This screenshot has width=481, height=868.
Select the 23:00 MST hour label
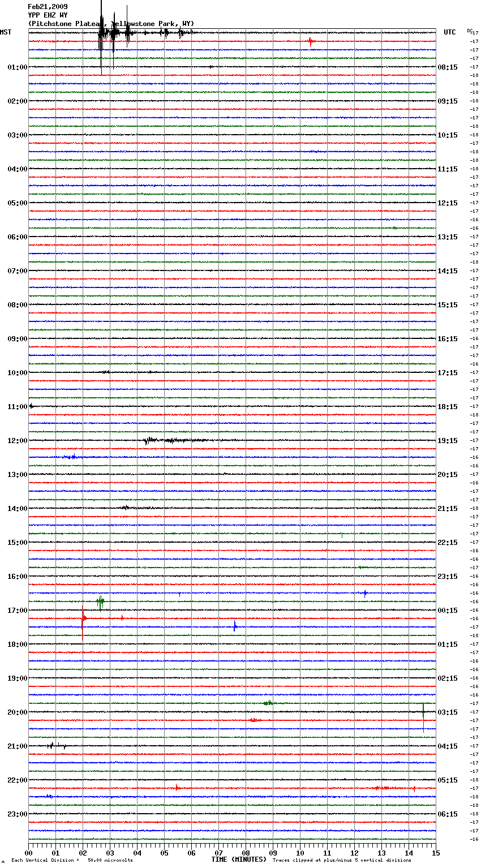[18, 814]
